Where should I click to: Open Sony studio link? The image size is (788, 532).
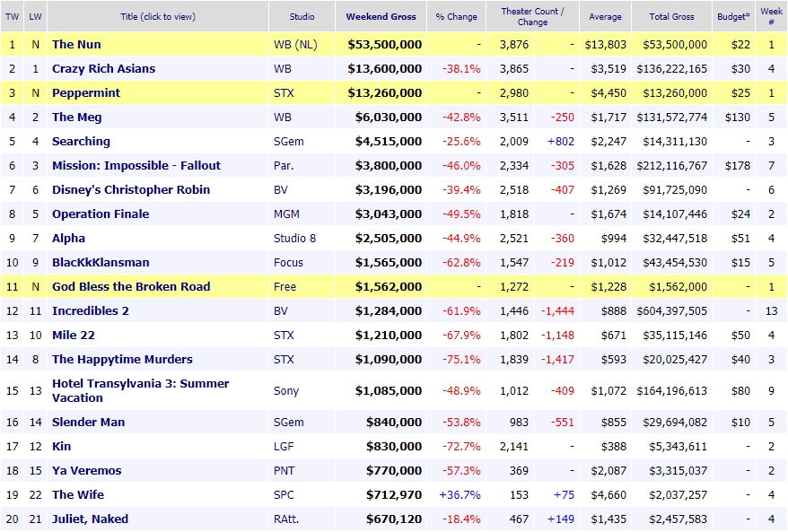coord(286,390)
